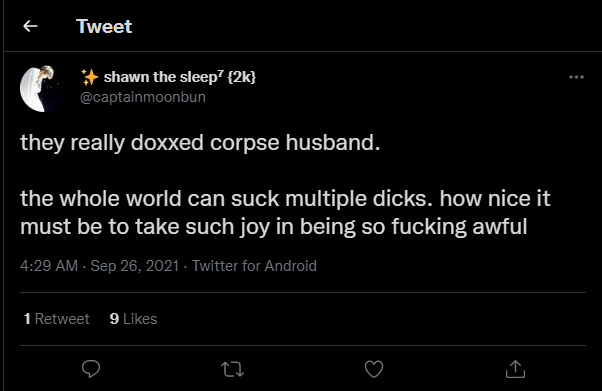Click the 'Tweet' header title
This screenshot has width=602, height=391.
104,26
